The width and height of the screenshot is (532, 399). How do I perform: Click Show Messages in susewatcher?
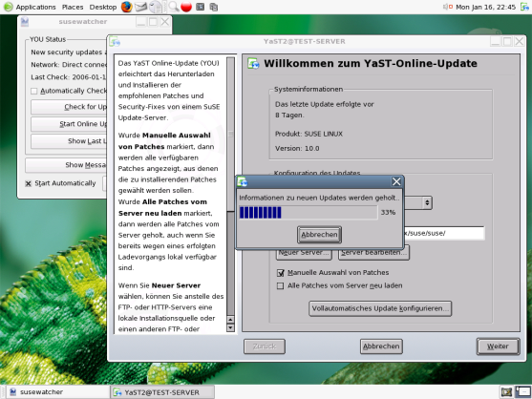67,165
